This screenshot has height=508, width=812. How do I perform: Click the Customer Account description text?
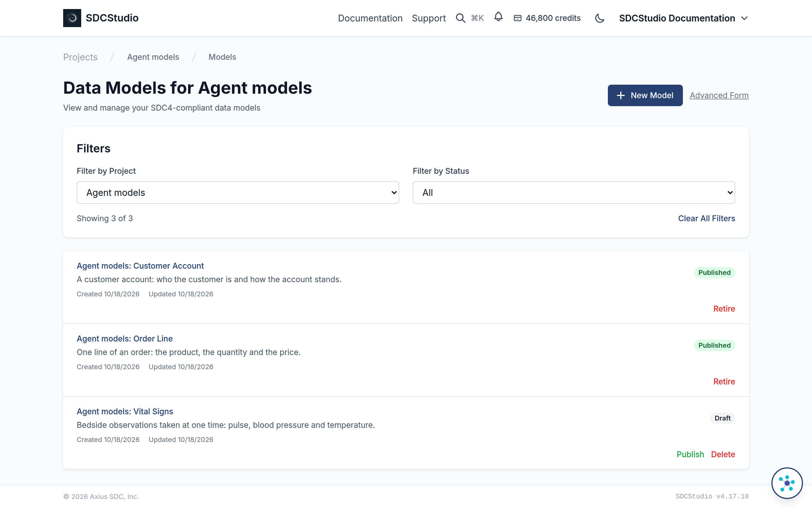(209, 279)
